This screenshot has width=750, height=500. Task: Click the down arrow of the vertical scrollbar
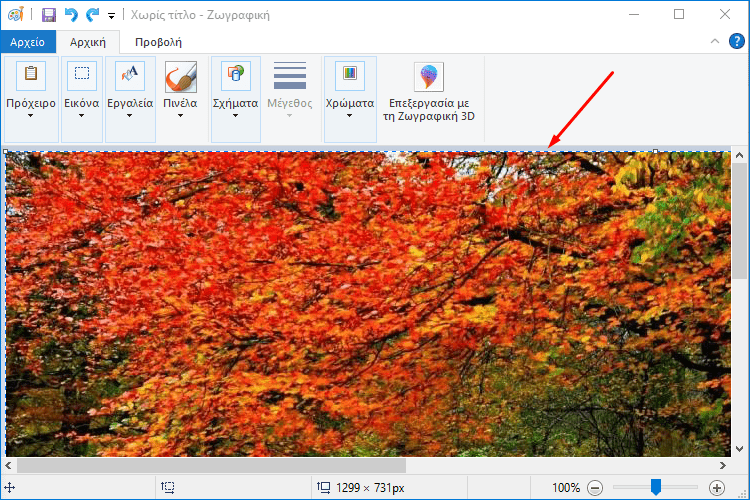[x=739, y=449]
